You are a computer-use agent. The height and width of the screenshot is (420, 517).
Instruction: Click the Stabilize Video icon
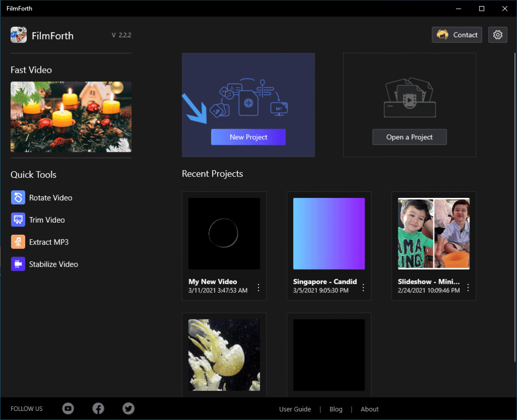[18, 264]
